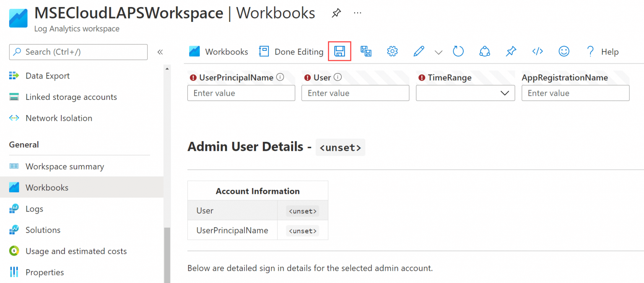Click the error icon beside TimeRange
This screenshot has width=644, height=283.
click(x=422, y=78)
